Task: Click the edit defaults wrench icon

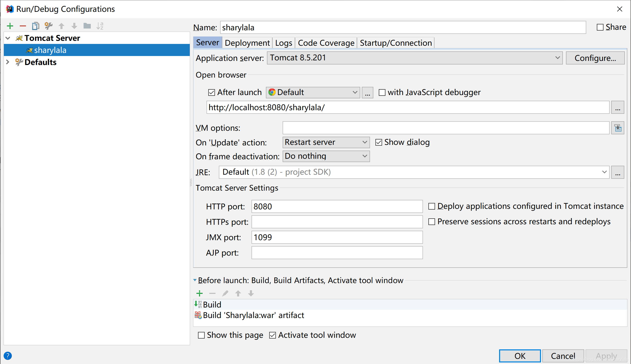Action: [x=48, y=26]
